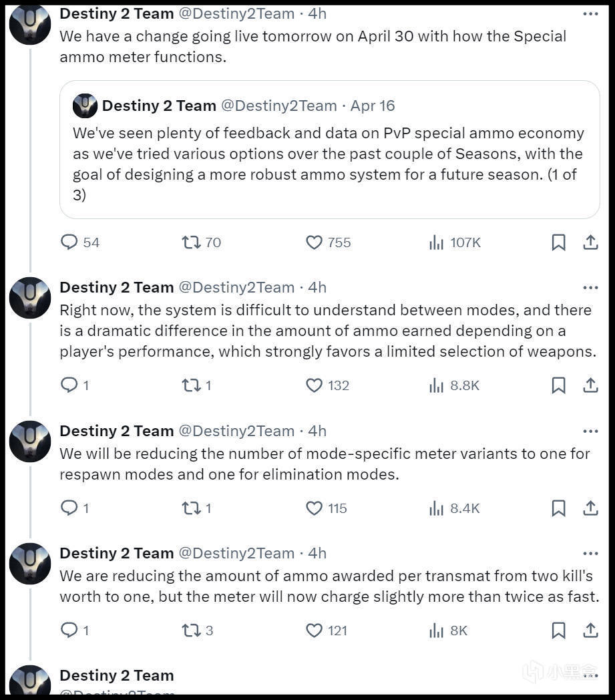Image resolution: width=615 pixels, height=700 pixels.
Task: Reply to the transmat ammo tweet
Action: [x=69, y=630]
